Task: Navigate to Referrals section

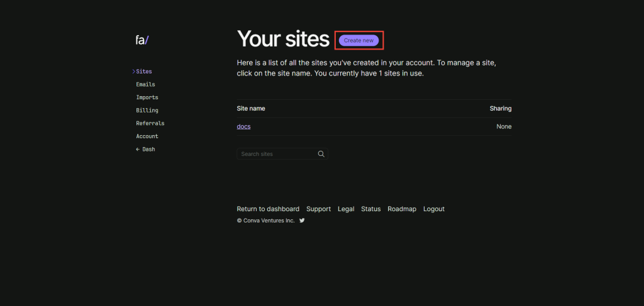Action: 150,123
